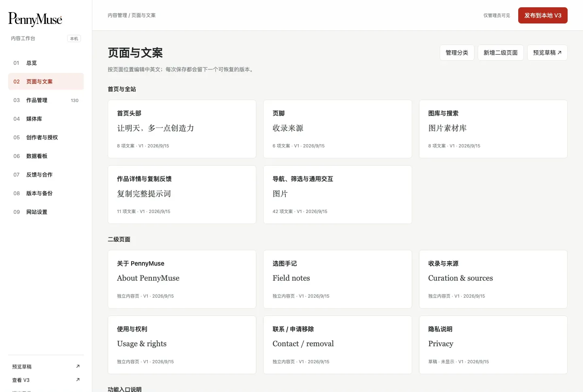
Task: Click 内容工作台 label
Action: click(23, 38)
